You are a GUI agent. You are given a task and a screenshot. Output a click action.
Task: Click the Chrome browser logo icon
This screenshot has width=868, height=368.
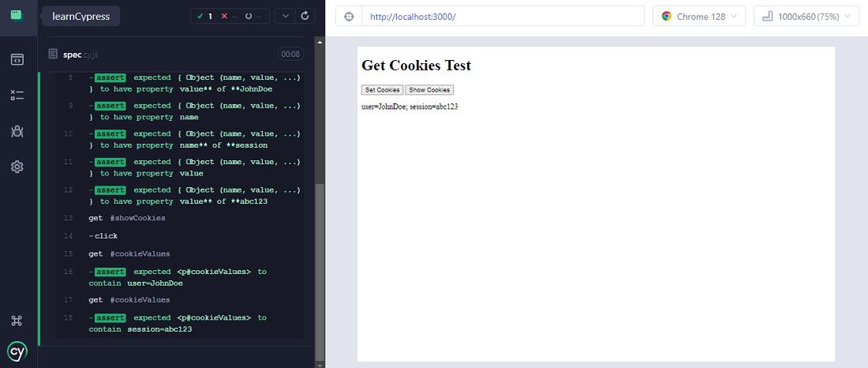(667, 17)
